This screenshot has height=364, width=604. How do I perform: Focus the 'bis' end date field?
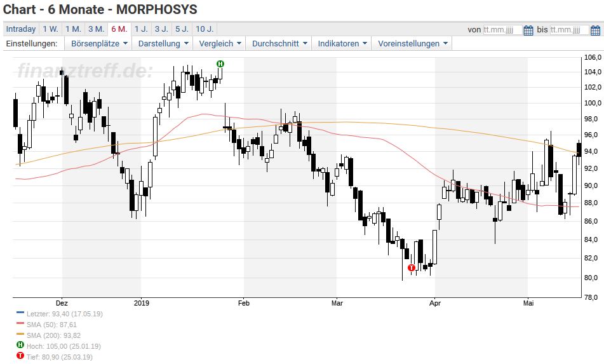pos(569,30)
